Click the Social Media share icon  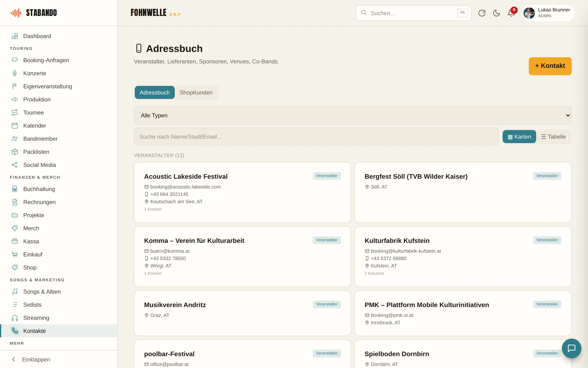coord(14,165)
